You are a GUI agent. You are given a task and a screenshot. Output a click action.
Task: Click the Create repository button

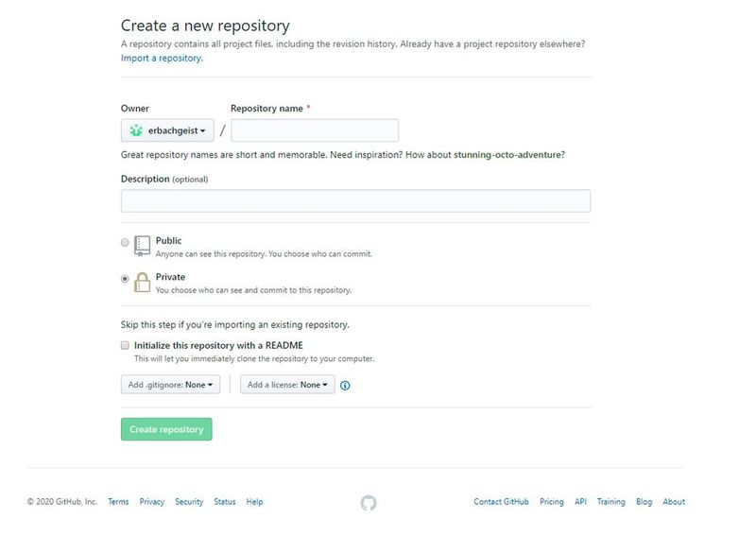[166, 429]
